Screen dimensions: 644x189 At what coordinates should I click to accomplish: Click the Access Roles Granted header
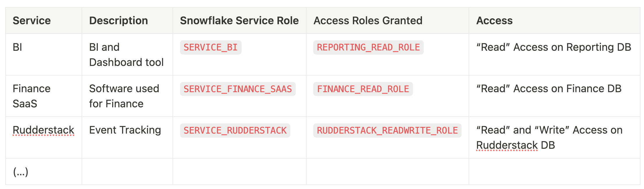(x=368, y=21)
